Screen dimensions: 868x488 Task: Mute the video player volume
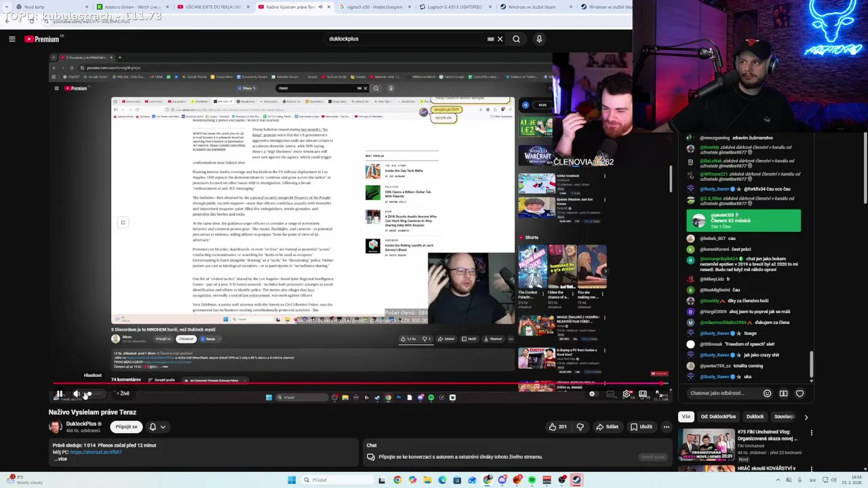point(77,394)
